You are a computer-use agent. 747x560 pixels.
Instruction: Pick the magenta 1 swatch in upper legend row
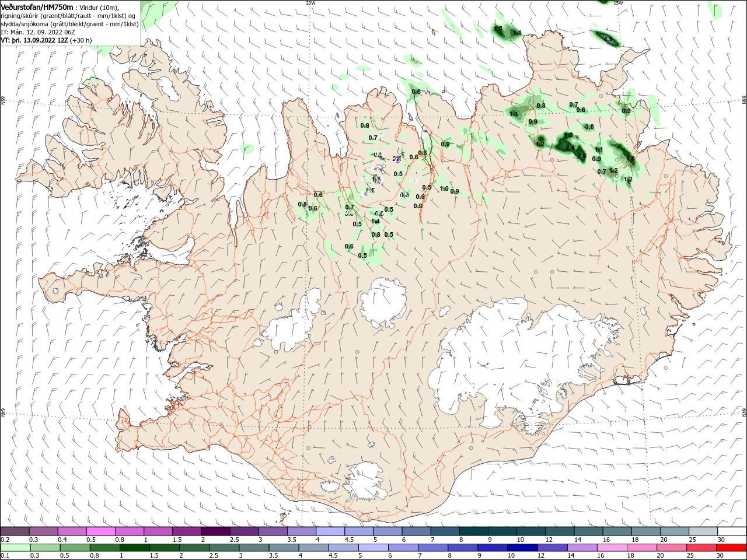click(158, 531)
